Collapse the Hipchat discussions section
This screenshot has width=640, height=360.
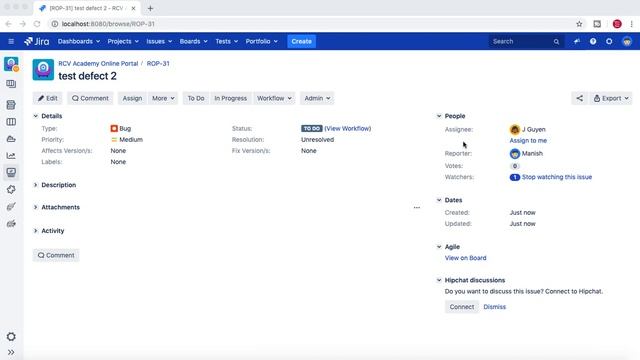pyautogui.click(x=439, y=280)
